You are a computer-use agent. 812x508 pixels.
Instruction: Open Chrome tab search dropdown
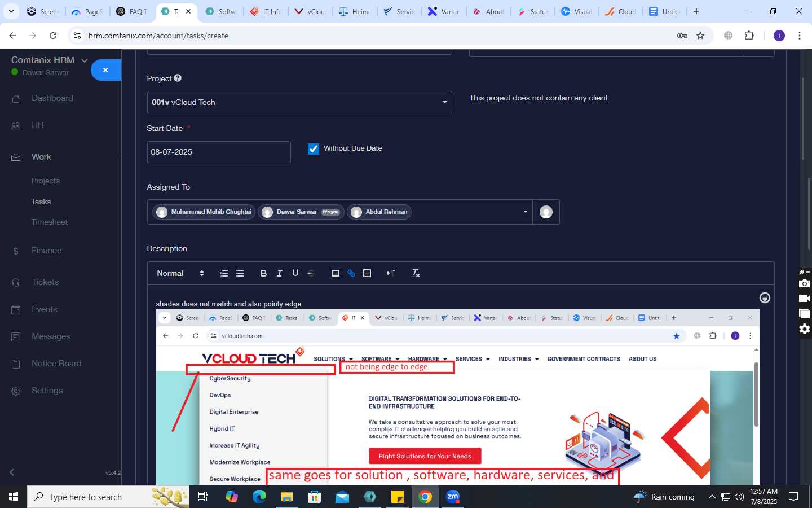11,11
